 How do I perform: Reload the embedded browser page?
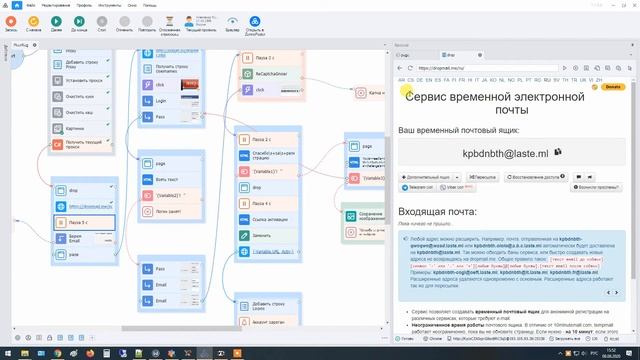click(410, 68)
